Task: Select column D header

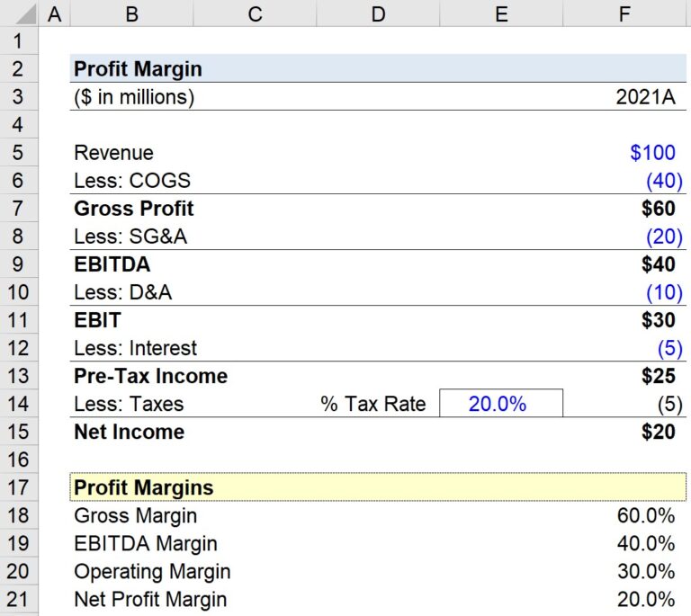Action: click(x=378, y=13)
